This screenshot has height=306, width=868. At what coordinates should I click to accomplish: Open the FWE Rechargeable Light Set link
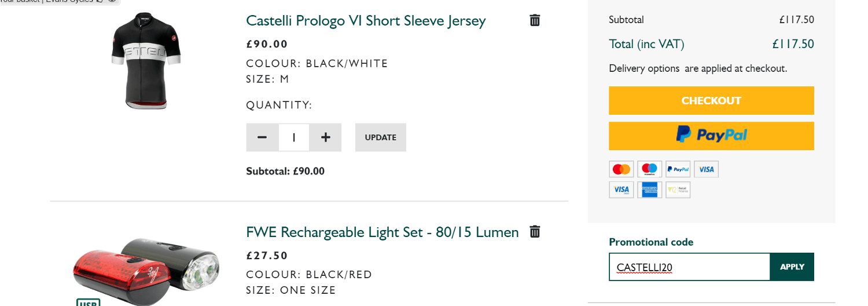click(x=382, y=232)
